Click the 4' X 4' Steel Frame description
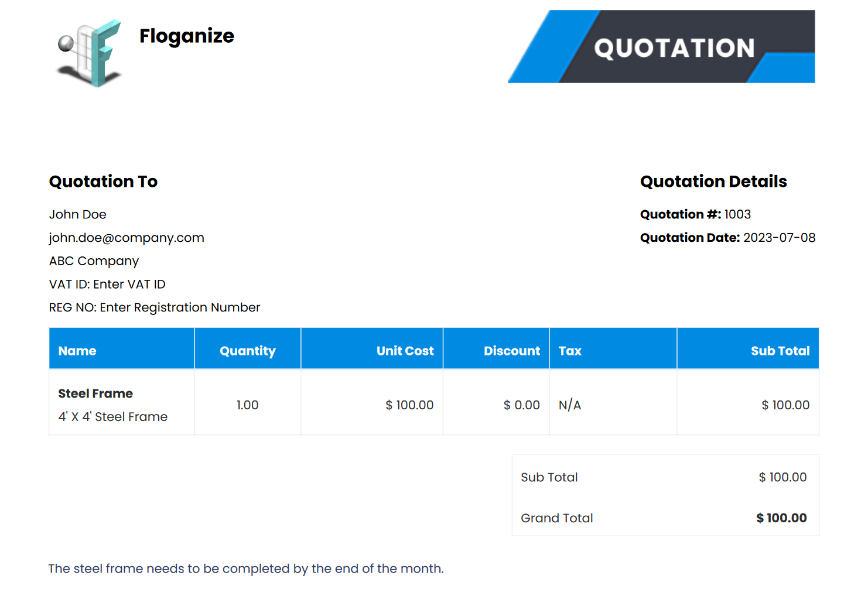The height and width of the screenshot is (589, 868). [113, 417]
